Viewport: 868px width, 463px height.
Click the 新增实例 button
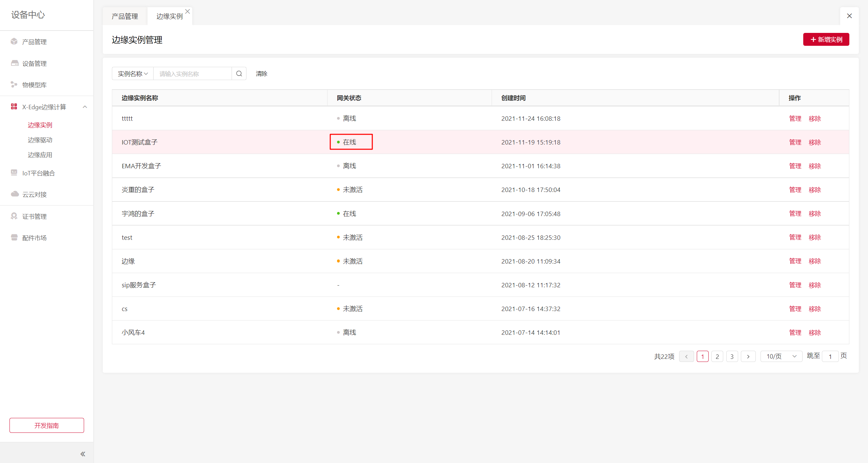pos(826,39)
